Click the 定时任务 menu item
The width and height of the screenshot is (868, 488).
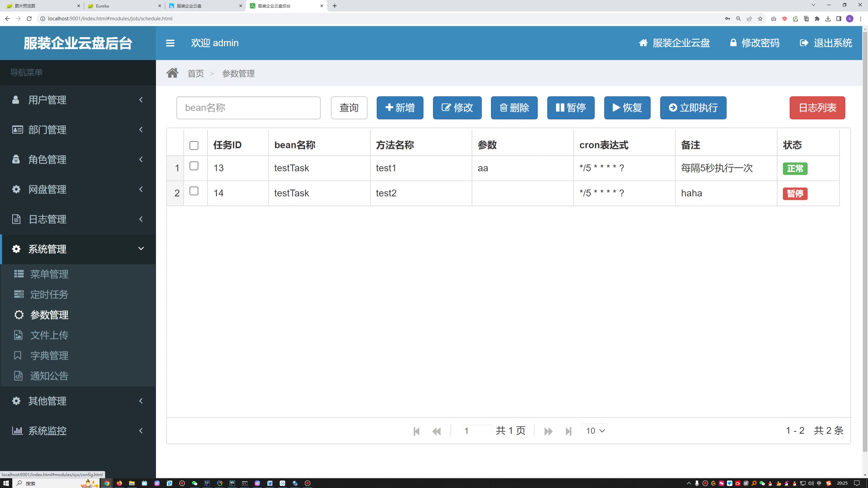click(50, 294)
